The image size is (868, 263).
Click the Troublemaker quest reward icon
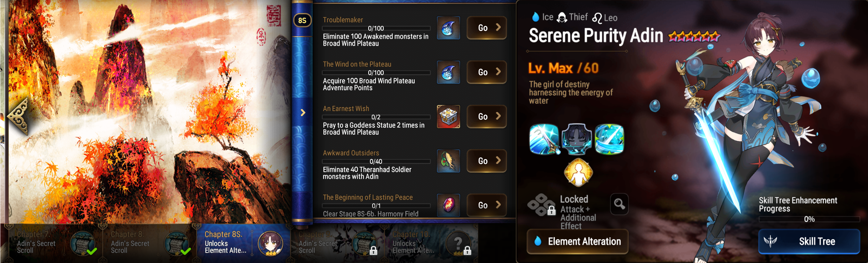click(448, 28)
